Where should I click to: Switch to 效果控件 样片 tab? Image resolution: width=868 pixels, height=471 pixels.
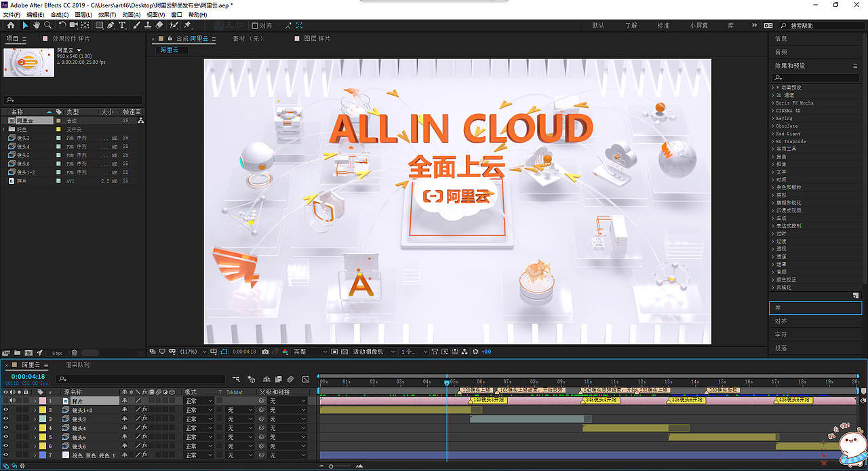tap(71, 39)
